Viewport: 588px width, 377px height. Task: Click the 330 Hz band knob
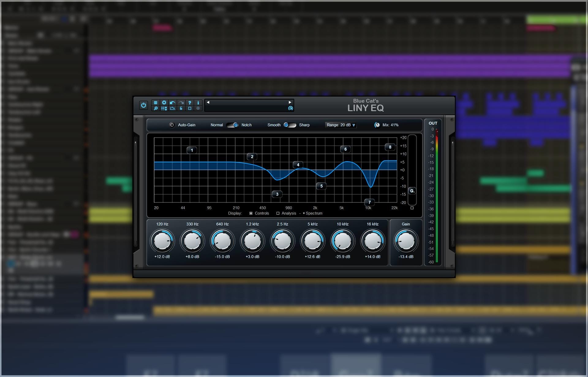pyautogui.click(x=192, y=241)
